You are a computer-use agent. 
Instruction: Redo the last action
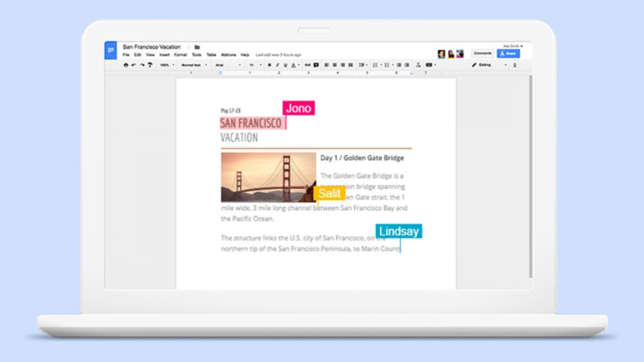click(142, 65)
